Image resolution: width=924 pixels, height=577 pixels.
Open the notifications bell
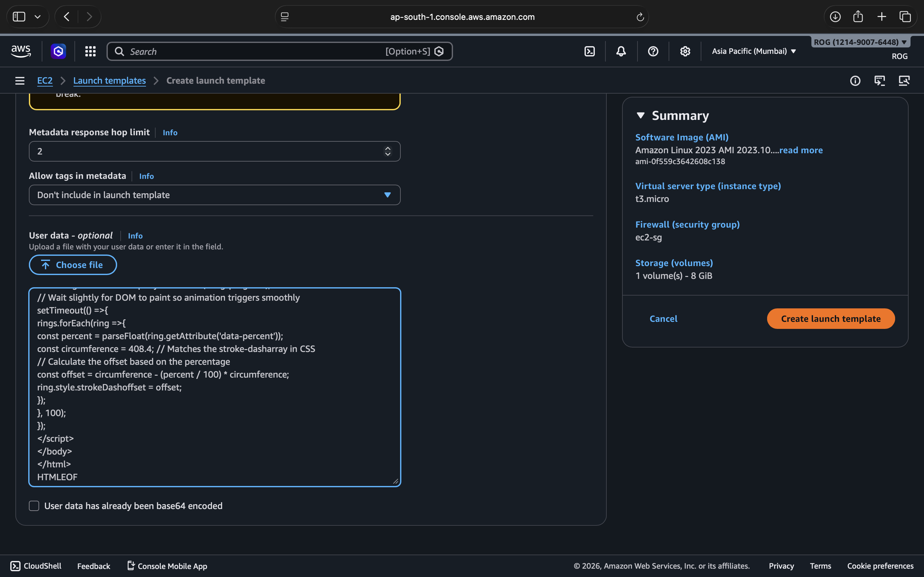tap(621, 51)
